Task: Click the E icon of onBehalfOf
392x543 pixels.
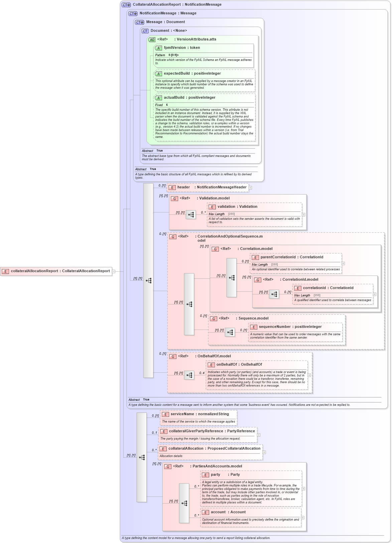Action: [211, 365]
